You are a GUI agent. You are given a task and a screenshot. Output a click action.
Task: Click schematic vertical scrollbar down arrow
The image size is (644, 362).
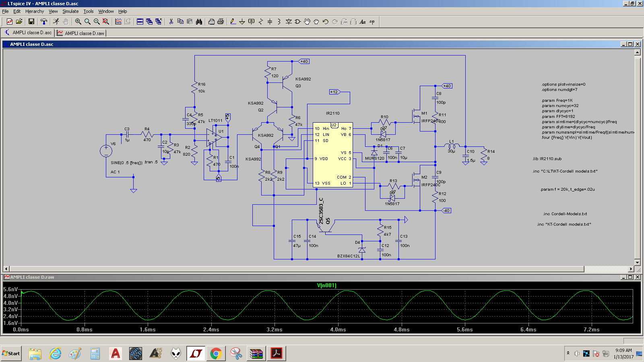(638, 262)
